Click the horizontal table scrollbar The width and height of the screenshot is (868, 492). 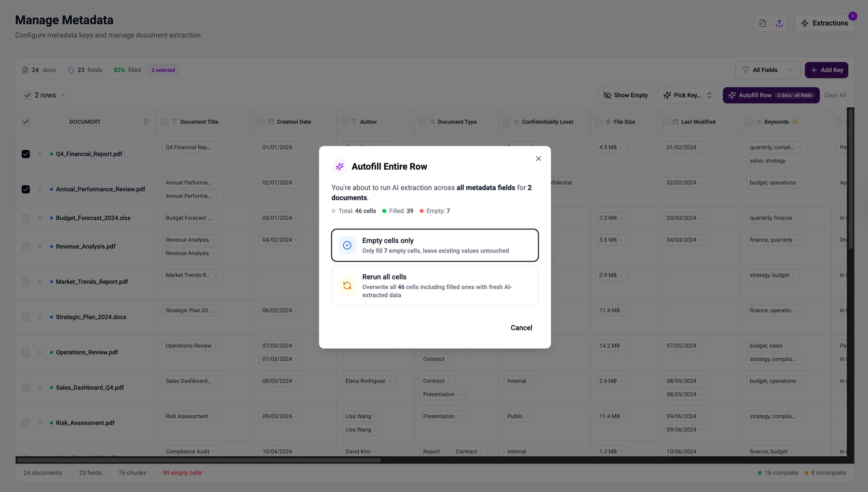[198, 460]
